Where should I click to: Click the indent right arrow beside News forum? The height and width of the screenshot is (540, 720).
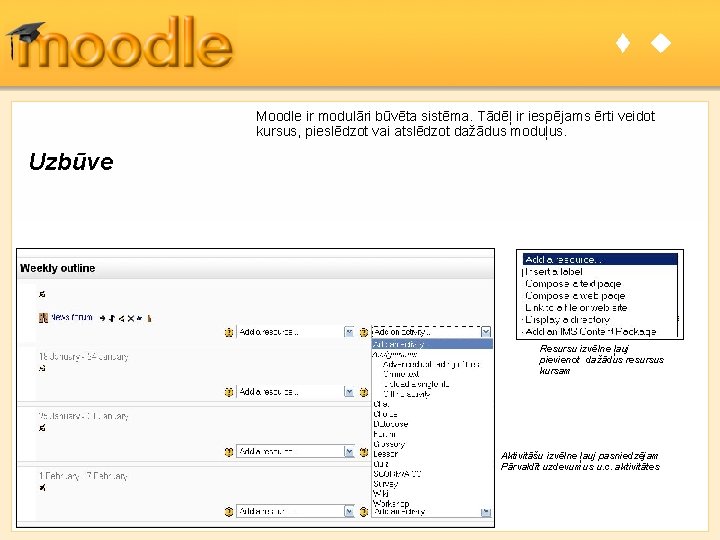[102, 318]
